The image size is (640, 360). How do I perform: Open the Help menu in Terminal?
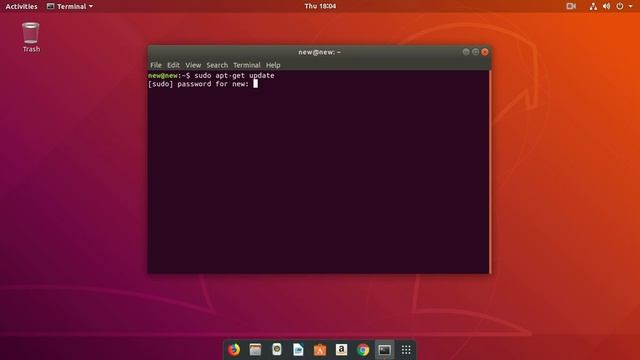(x=273, y=65)
